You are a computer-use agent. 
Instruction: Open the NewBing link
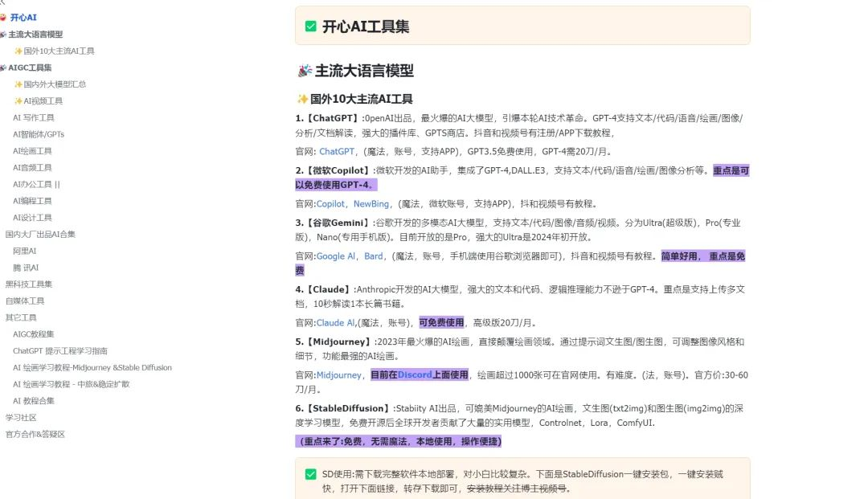[x=371, y=203]
